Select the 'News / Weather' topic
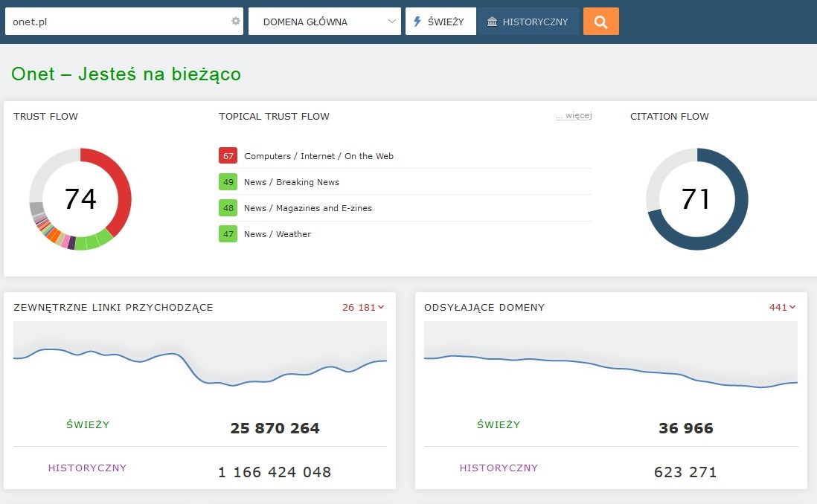Image resolution: width=817 pixels, height=504 pixels. [x=278, y=233]
